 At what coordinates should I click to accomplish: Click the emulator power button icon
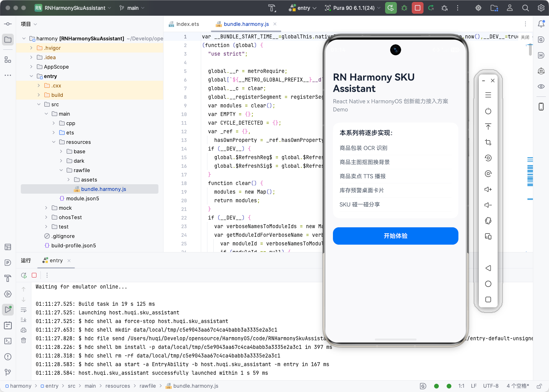(488, 111)
